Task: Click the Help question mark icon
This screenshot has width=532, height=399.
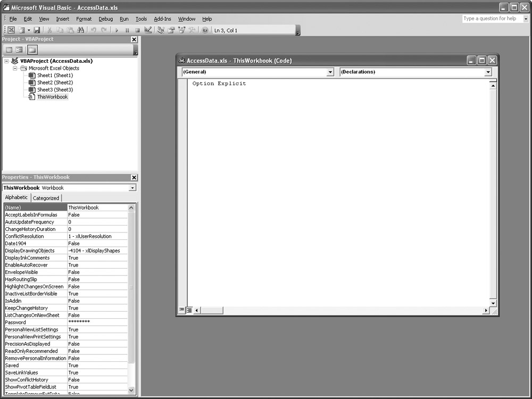Action: (205, 30)
